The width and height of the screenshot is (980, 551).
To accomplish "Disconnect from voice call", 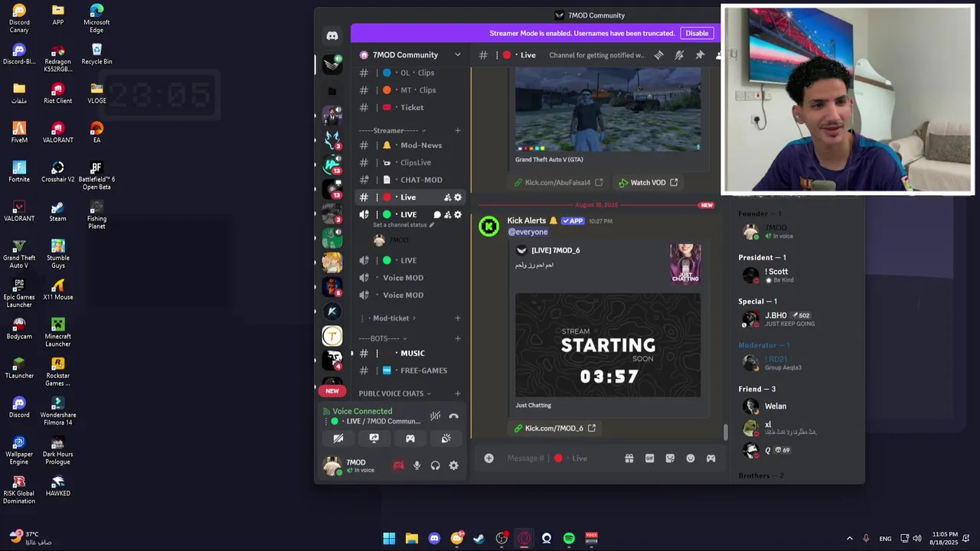I will [454, 416].
